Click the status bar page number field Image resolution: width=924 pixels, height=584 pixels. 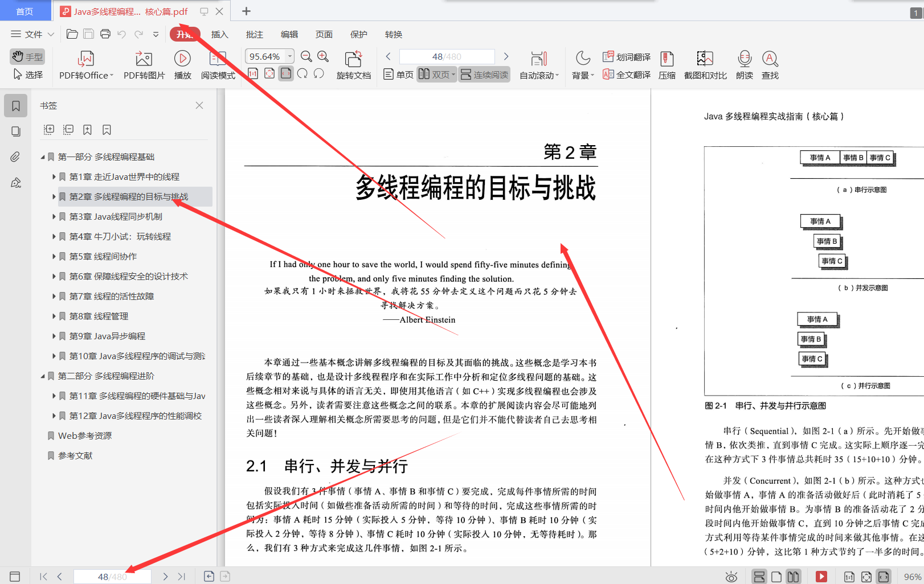click(112, 577)
